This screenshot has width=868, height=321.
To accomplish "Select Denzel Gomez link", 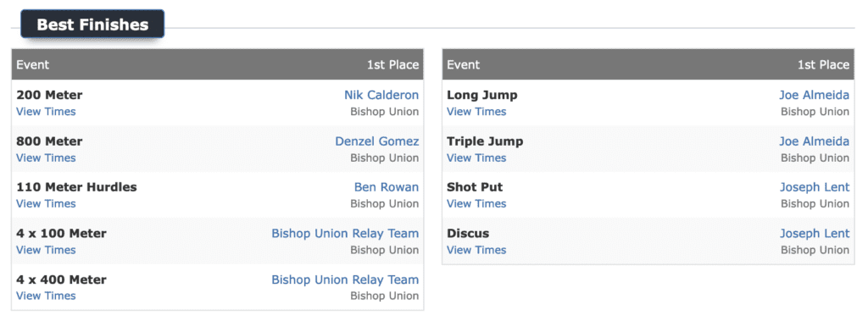I will (x=377, y=141).
